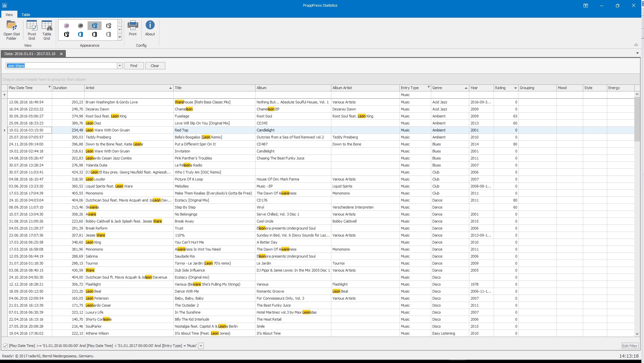Image resolution: width=644 pixels, height=363 pixels.
Task: Select the light gray Office skin icon
Action: pos(109,34)
